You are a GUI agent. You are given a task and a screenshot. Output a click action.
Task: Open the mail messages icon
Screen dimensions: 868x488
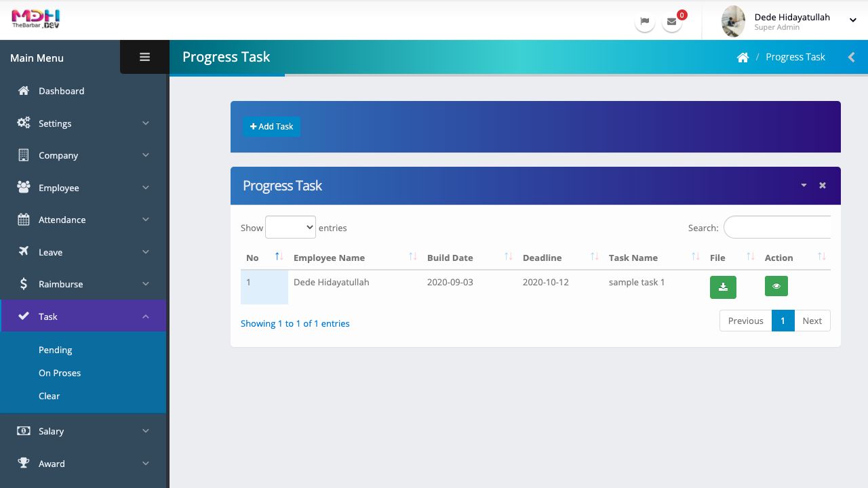pos(671,21)
